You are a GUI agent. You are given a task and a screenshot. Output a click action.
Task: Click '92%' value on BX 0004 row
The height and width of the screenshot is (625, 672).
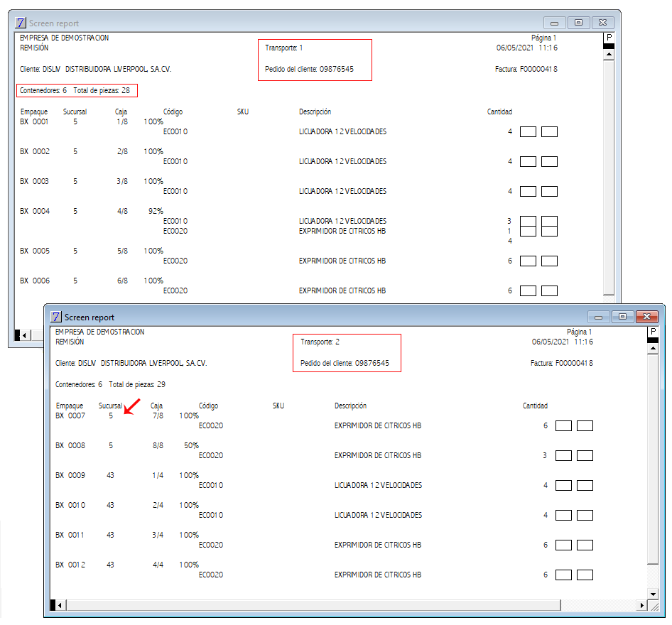pos(156,211)
